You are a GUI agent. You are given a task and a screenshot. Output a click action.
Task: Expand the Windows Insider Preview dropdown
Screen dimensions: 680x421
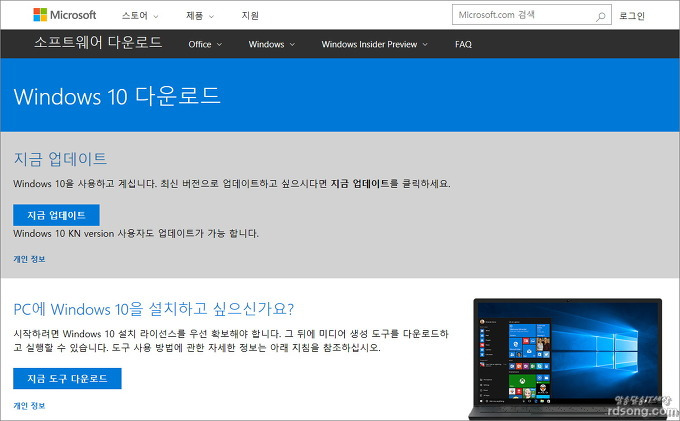374,44
